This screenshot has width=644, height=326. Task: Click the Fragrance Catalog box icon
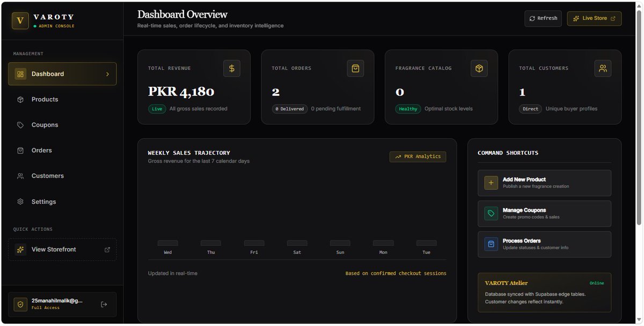(x=479, y=68)
